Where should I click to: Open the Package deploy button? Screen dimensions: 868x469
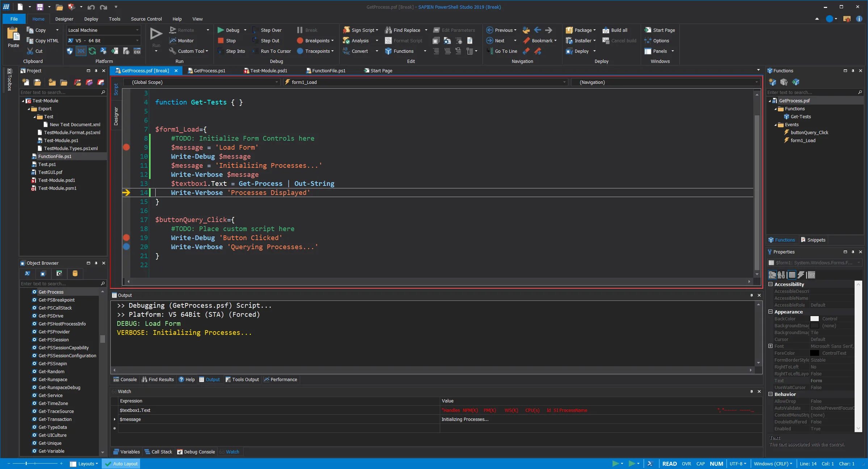click(580, 30)
